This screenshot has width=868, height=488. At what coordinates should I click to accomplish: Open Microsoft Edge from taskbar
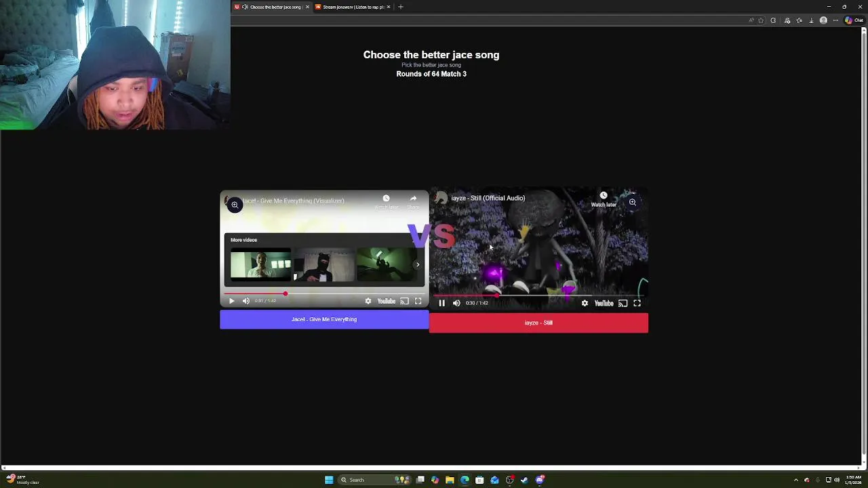click(465, 480)
